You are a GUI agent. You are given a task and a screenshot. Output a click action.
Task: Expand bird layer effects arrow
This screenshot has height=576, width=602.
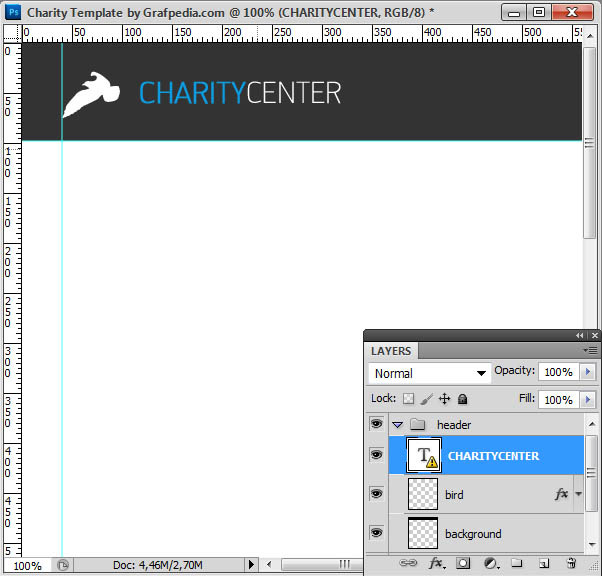[578, 494]
